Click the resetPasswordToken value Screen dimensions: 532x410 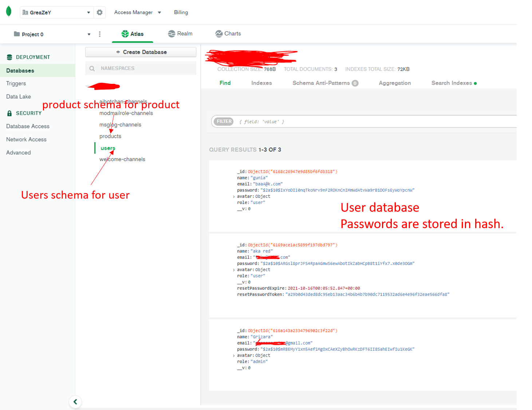pos(367,294)
